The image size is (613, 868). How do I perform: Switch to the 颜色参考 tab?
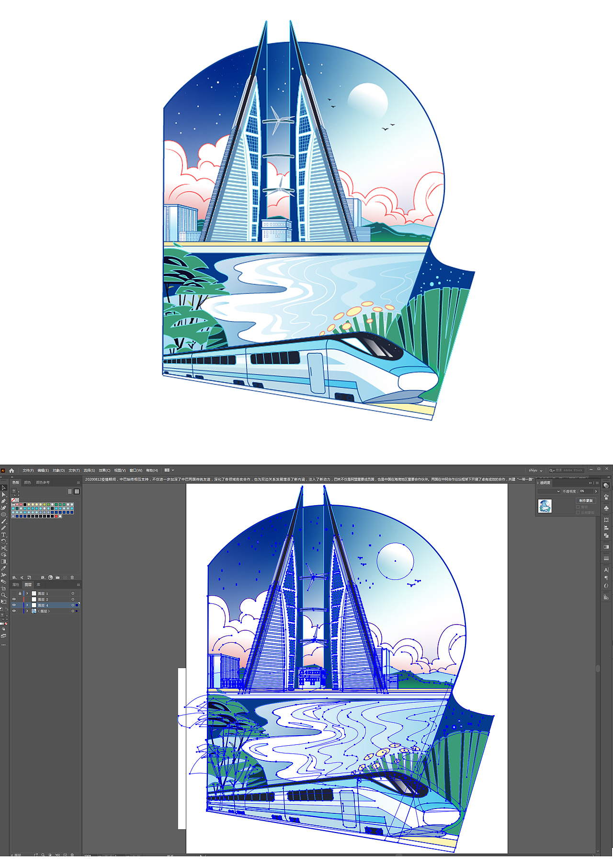tap(43, 483)
